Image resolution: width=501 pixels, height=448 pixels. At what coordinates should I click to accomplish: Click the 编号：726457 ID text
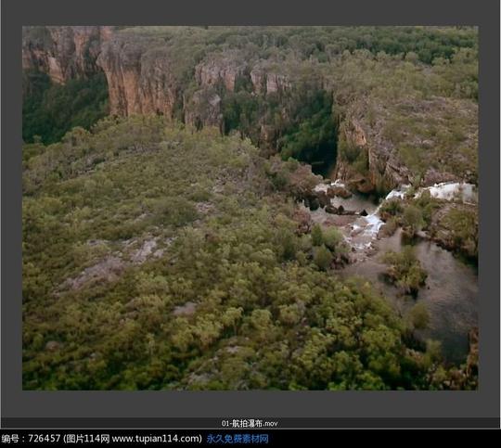(31, 439)
